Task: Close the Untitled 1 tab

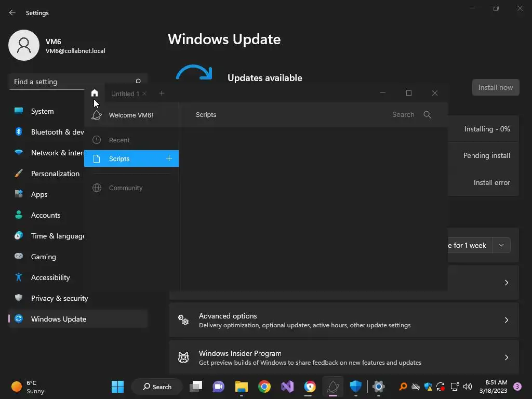Action: [x=144, y=94]
